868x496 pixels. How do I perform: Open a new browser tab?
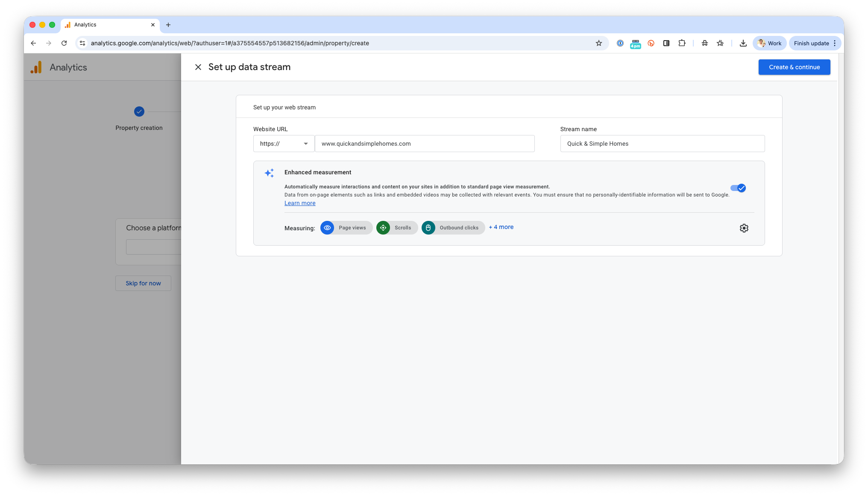coord(168,25)
